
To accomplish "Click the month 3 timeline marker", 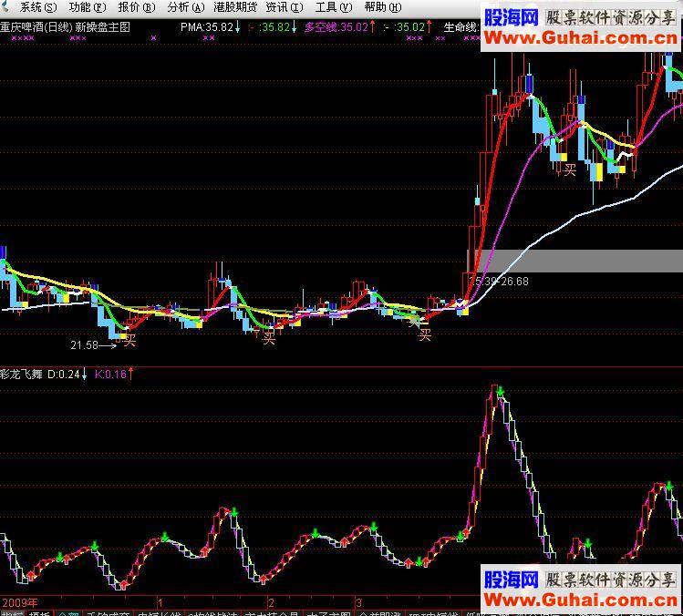I will 358,603.
